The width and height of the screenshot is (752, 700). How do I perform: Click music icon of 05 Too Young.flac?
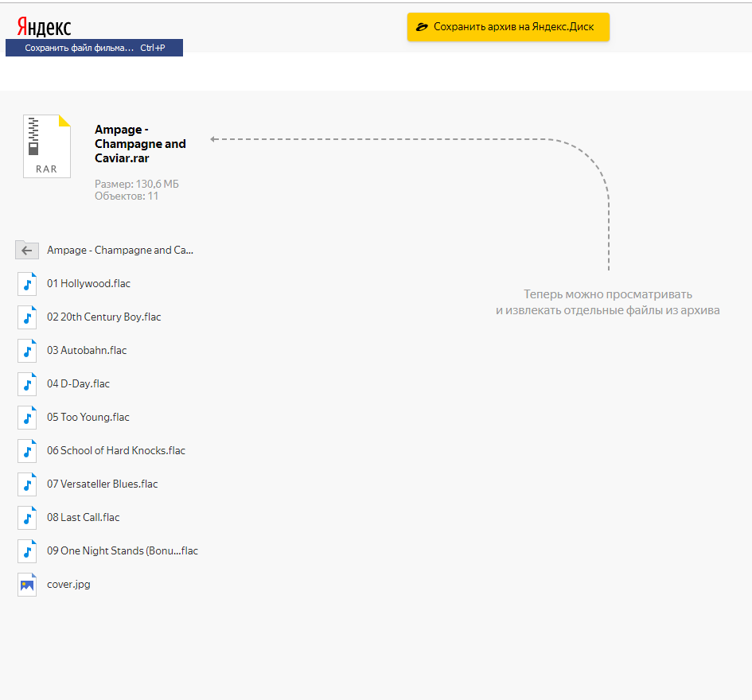click(x=27, y=417)
